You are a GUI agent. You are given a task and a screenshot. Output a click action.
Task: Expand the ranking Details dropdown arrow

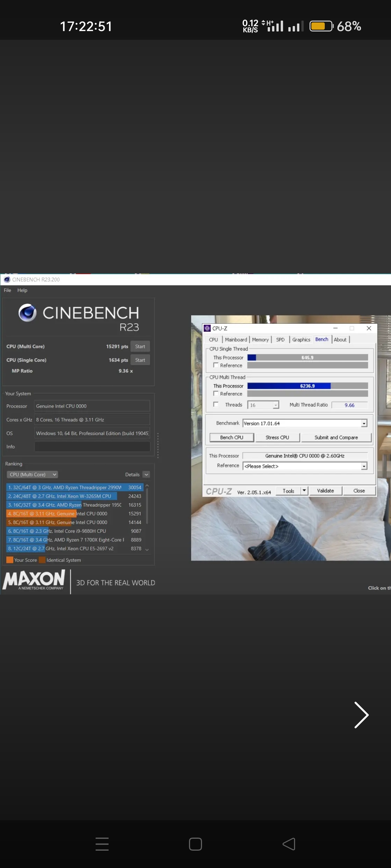tap(146, 475)
